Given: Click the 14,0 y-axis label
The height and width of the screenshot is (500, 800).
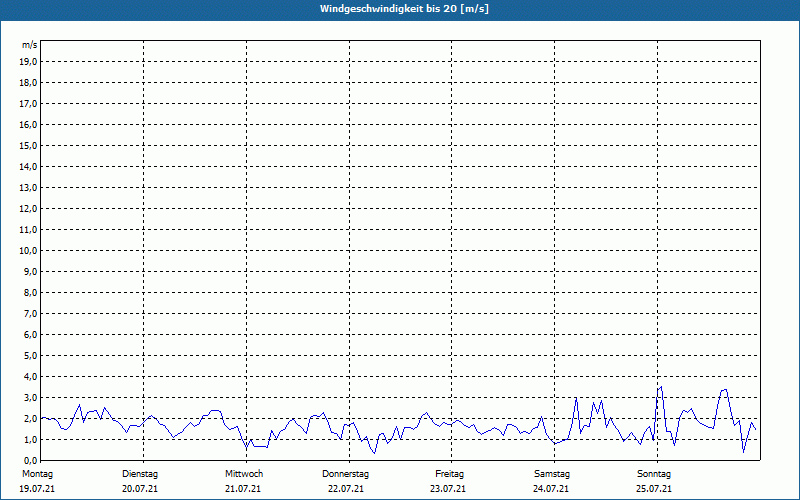Looking at the screenshot, I should (x=30, y=166).
